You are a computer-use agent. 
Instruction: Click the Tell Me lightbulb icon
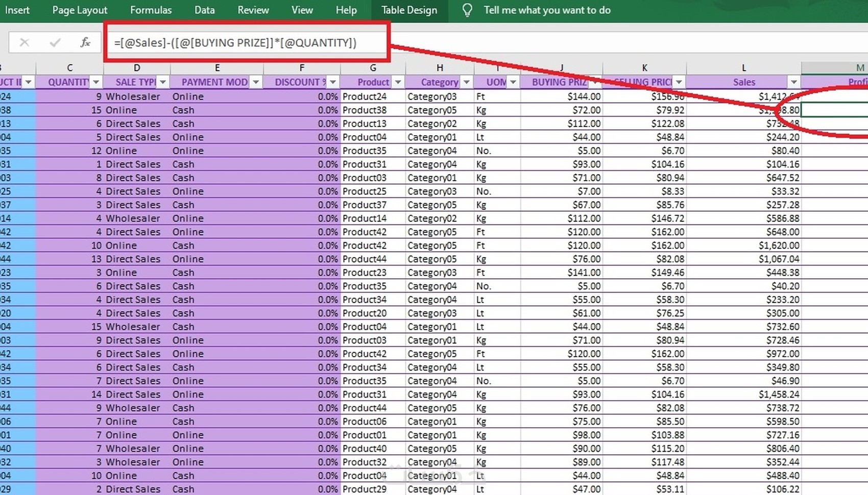(x=466, y=10)
